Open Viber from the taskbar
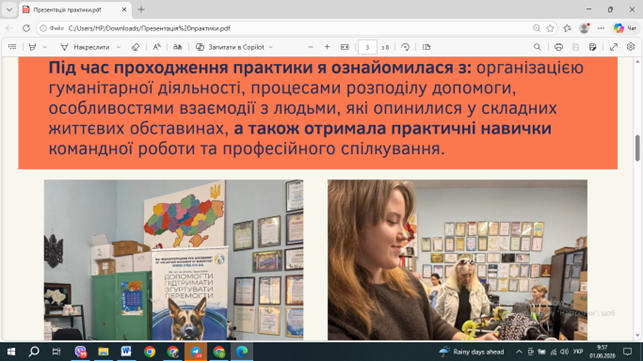 [81, 352]
